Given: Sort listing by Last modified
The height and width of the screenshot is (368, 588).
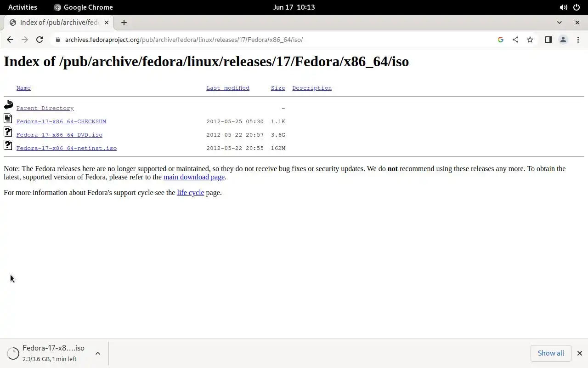Looking at the screenshot, I should [228, 88].
